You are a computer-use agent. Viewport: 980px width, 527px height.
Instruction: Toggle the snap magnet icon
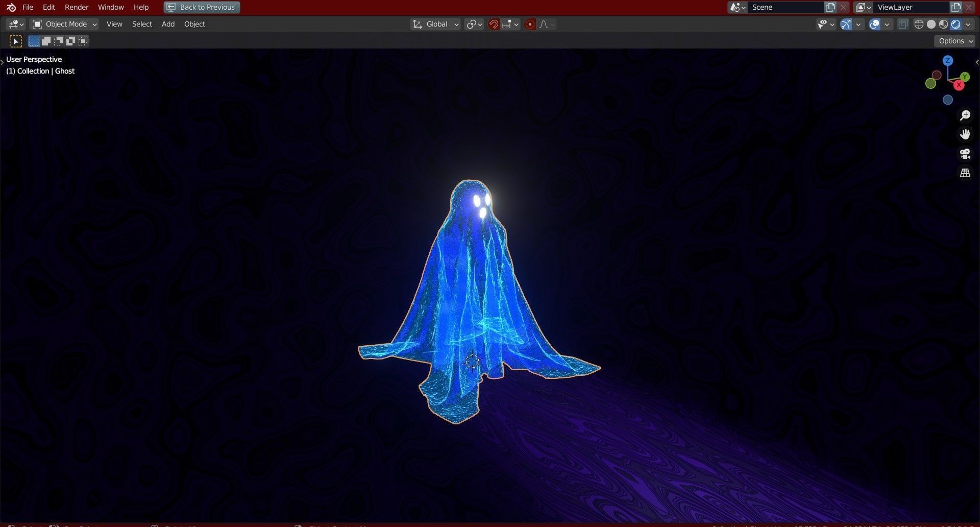coord(494,24)
